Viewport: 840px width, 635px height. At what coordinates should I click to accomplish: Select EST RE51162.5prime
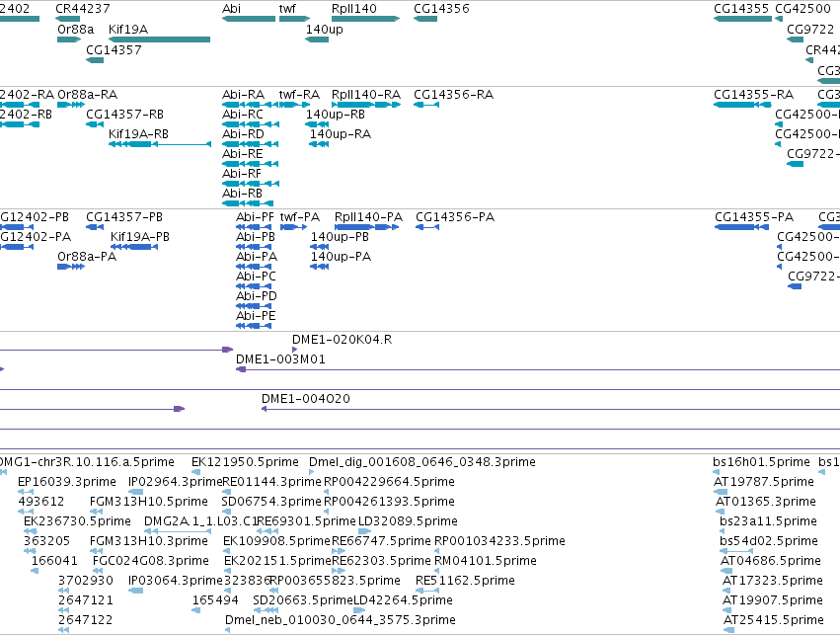pos(427,591)
